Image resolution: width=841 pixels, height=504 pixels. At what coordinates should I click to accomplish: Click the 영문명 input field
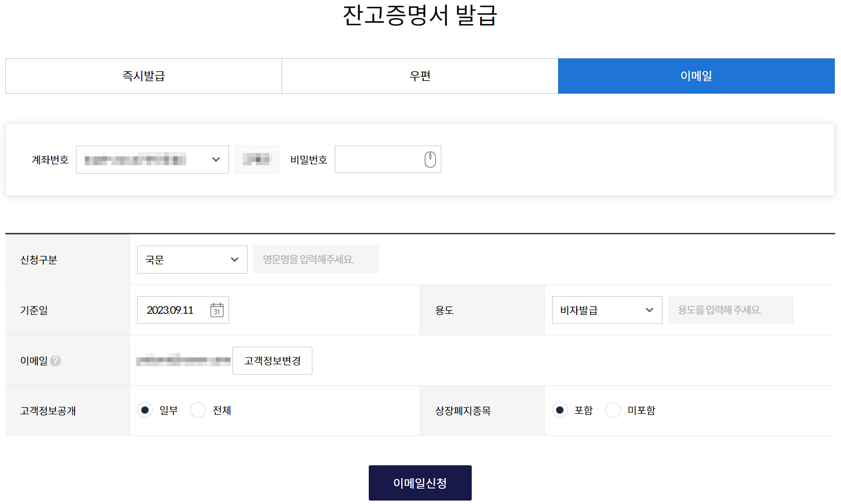pyautogui.click(x=315, y=259)
